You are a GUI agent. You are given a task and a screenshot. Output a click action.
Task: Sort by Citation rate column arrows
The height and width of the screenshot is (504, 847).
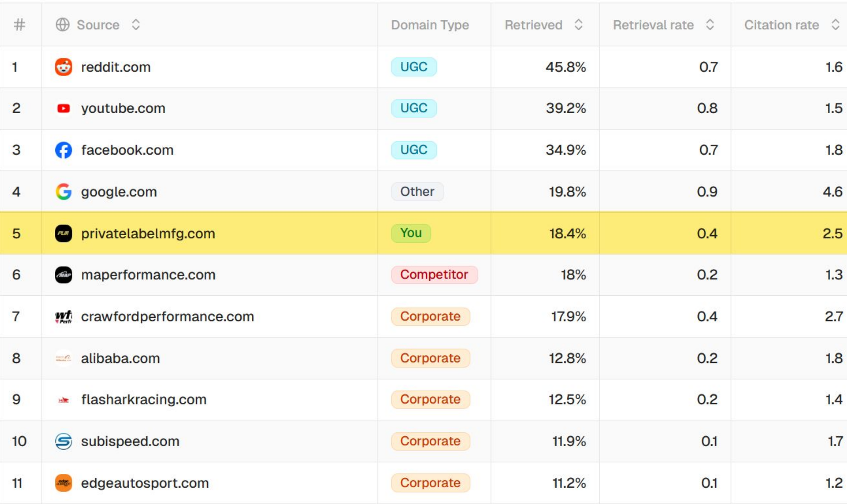point(835,25)
